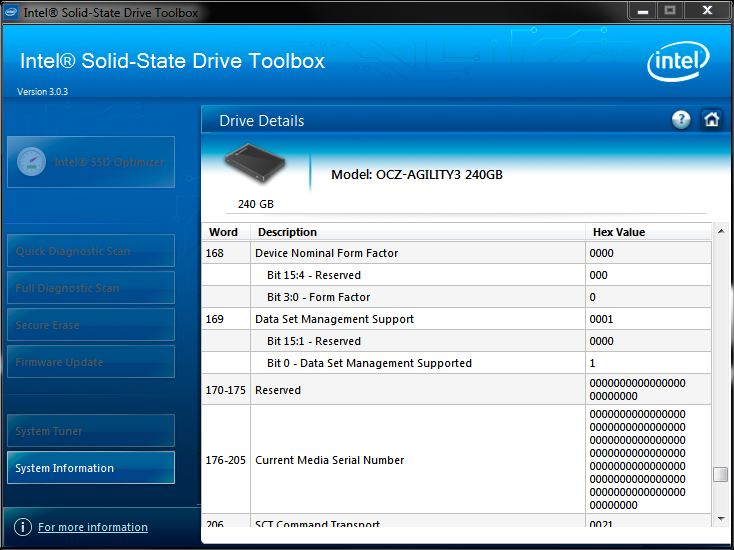This screenshot has height=550, width=734.
Task: Select row Device Nominal Form Factor
Action: click(x=456, y=253)
